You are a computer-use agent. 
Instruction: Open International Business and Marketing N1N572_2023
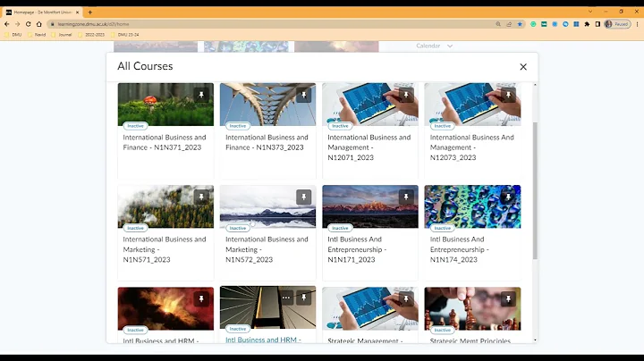point(267,249)
